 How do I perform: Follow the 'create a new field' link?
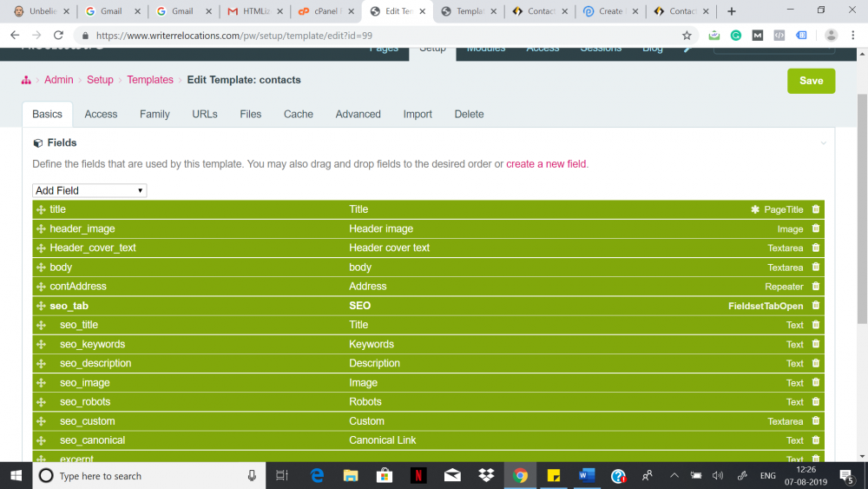(546, 164)
